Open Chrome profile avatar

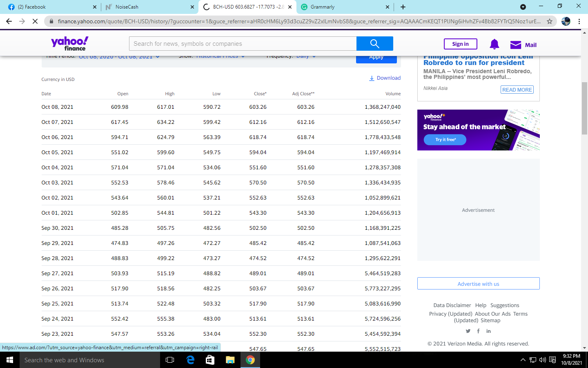tap(566, 21)
